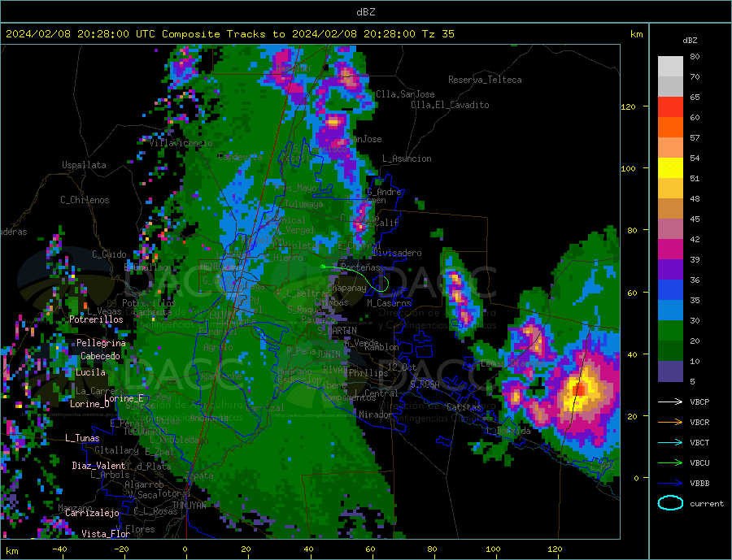Viewport: 732px width, 560px height.
Task: Click the purple 5 dBZ color swatch
Action: click(670, 371)
